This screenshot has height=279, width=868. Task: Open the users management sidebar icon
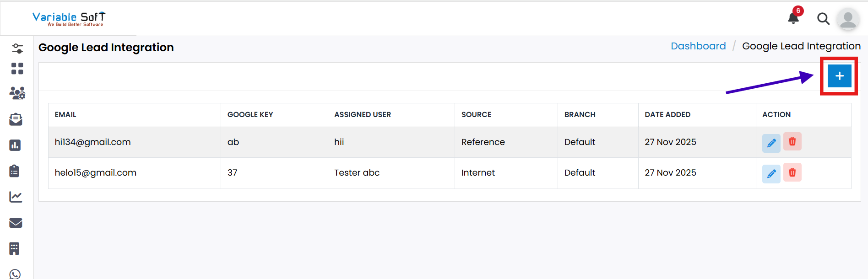[x=17, y=93]
